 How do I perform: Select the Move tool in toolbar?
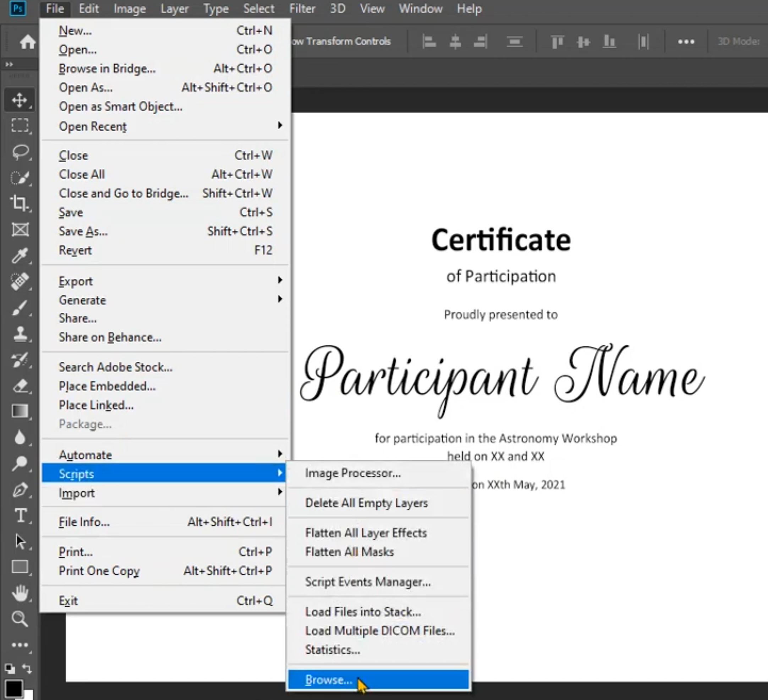click(19, 99)
